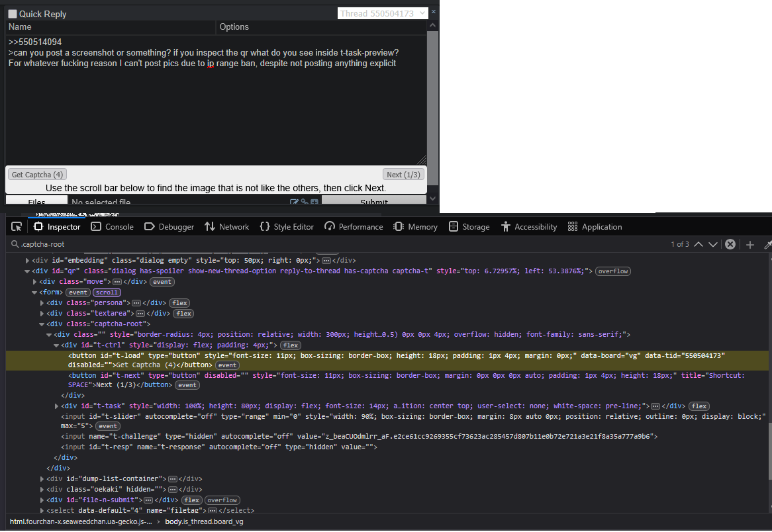Toggle the flex badge on the textarea div
Viewport: 772px width, 532px height.
[183, 314]
